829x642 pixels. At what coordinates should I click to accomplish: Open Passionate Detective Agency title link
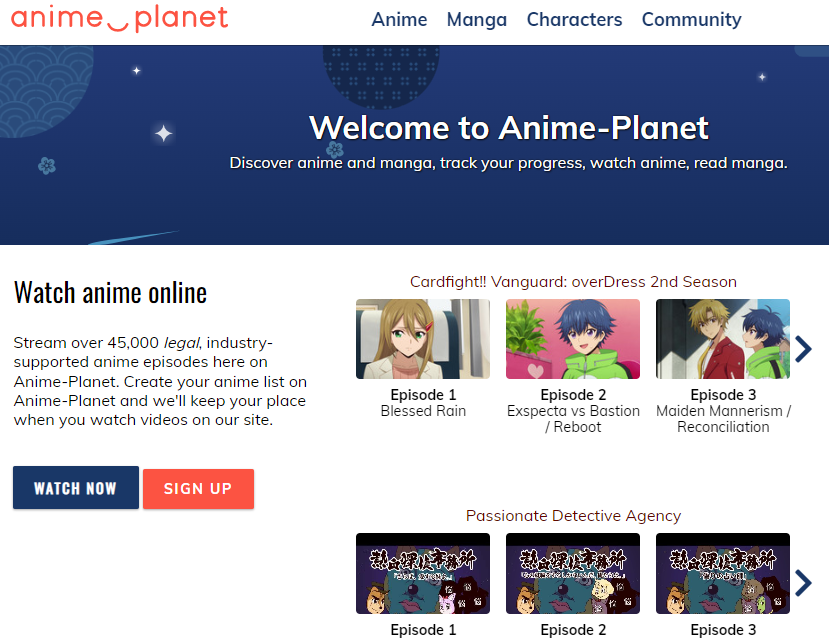tap(573, 516)
